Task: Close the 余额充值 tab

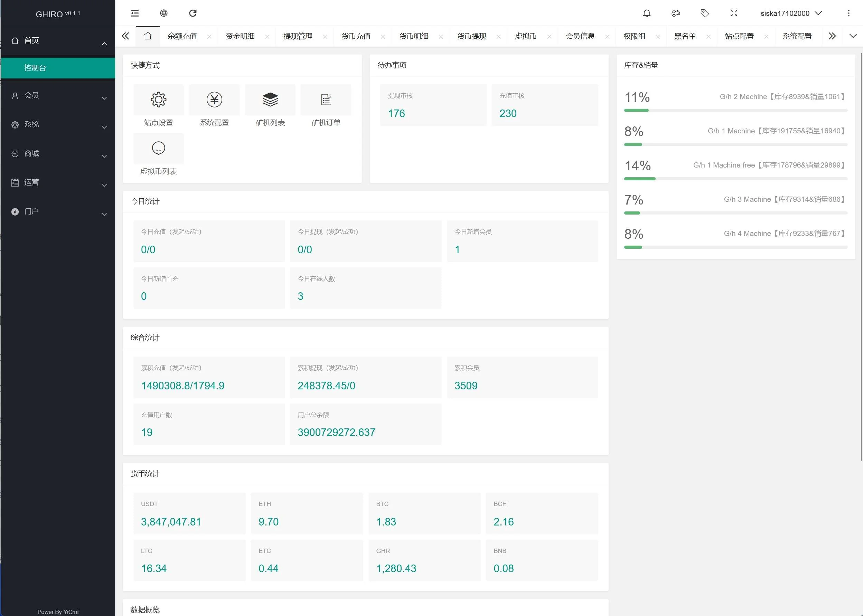Action: (x=209, y=37)
